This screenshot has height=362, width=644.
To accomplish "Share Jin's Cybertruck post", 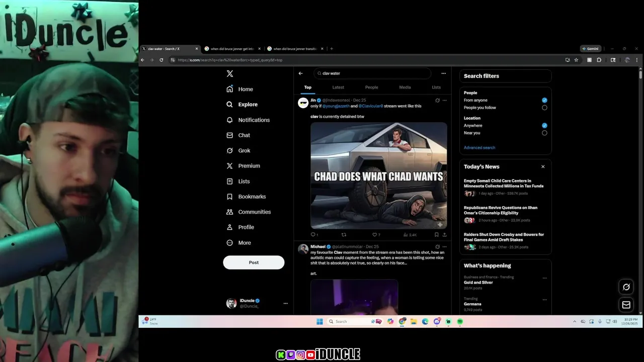I will pos(444,235).
